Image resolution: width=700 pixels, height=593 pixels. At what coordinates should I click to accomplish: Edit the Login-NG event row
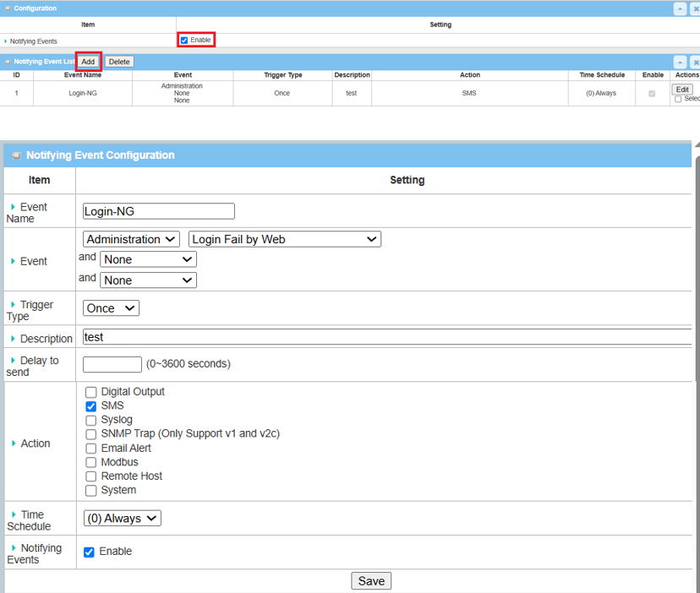682,89
